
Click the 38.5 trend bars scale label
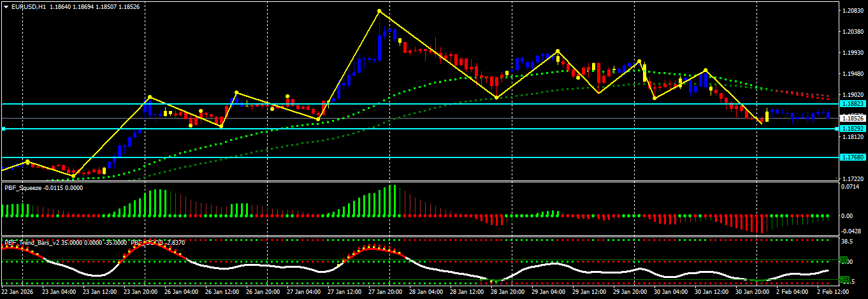(x=848, y=242)
